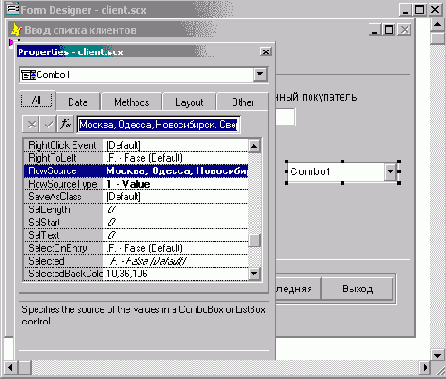
Task: Select the RowSourceType property row
Action: coord(136,184)
